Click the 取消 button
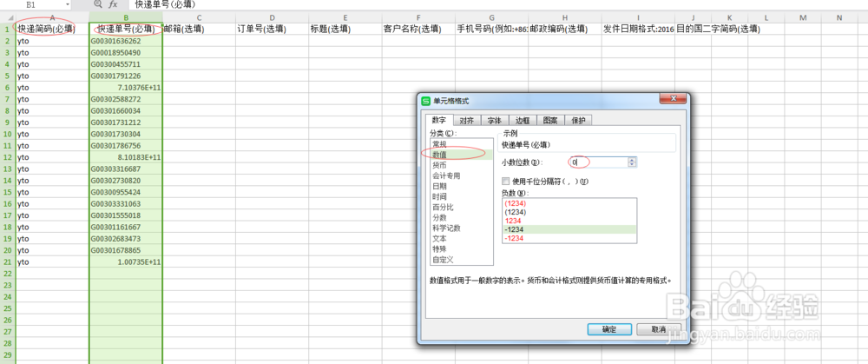Image resolution: width=868 pixels, height=364 pixels. pyautogui.click(x=659, y=329)
